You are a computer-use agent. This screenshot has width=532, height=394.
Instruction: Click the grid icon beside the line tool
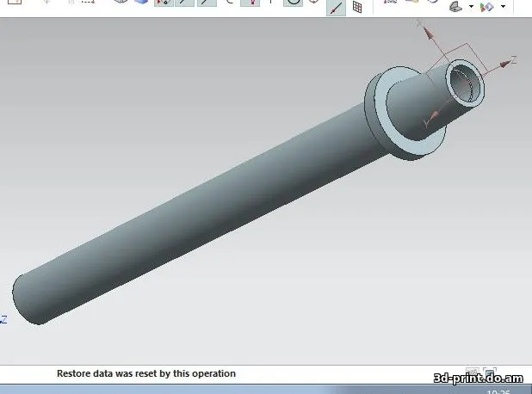pyautogui.click(x=357, y=7)
